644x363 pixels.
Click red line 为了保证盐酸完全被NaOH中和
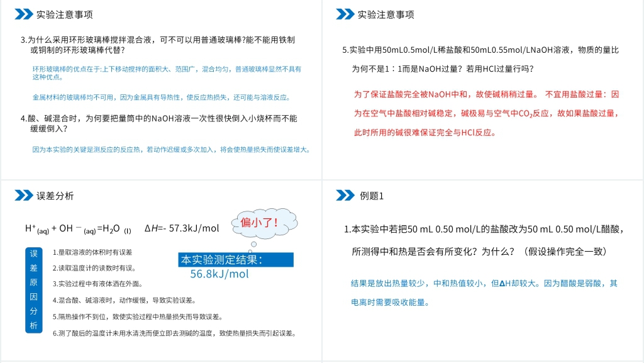pos(486,94)
